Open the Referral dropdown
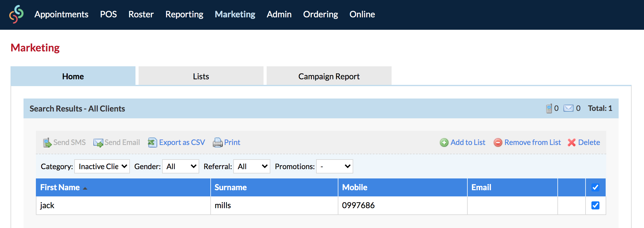This screenshot has width=644, height=228. click(x=252, y=166)
